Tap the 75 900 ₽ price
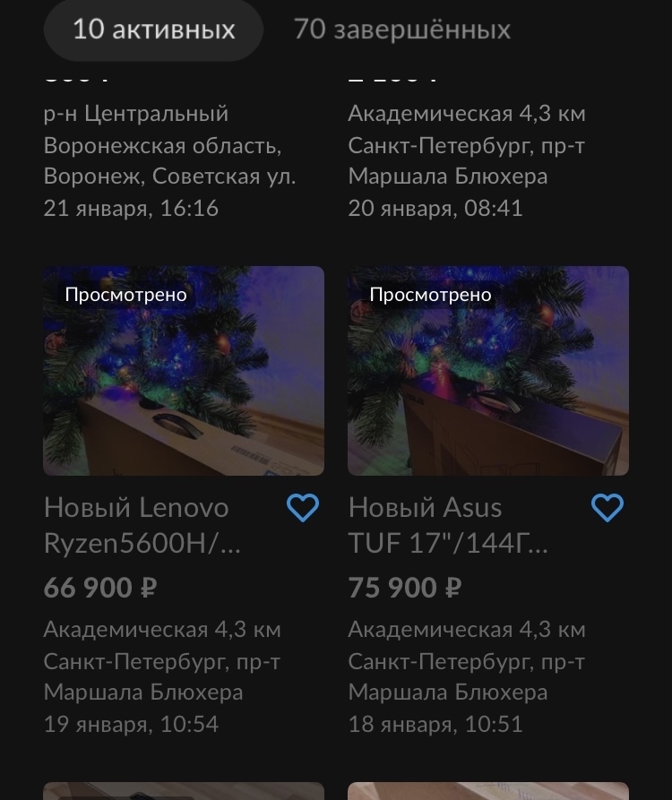 pos(405,588)
